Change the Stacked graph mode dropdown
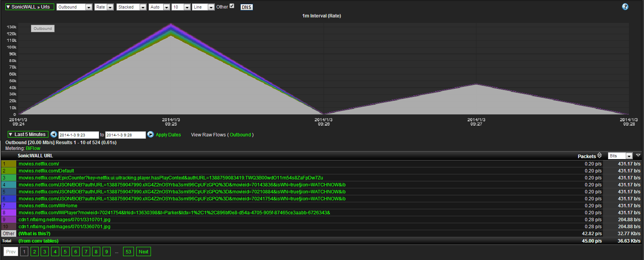The image size is (644, 260). point(131,7)
